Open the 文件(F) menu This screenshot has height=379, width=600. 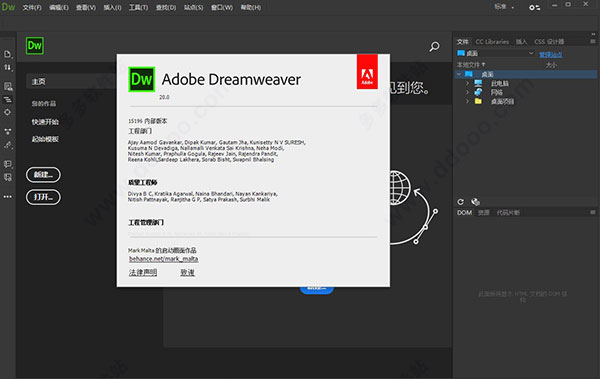pos(32,8)
